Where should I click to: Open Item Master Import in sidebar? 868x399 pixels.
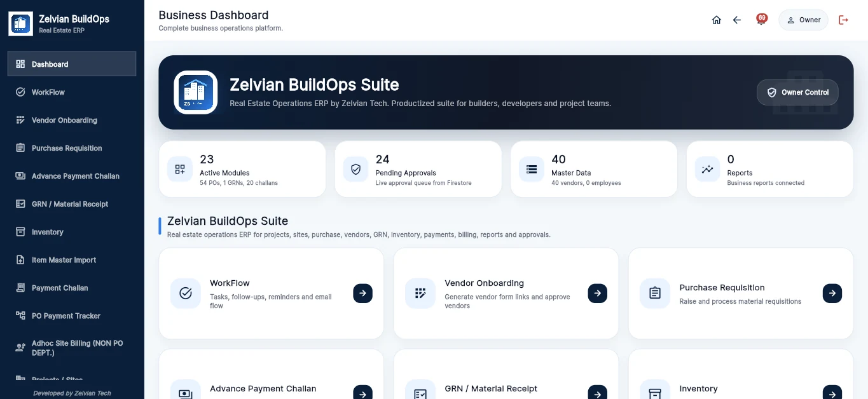pyautogui.click(x=72, y=260)
